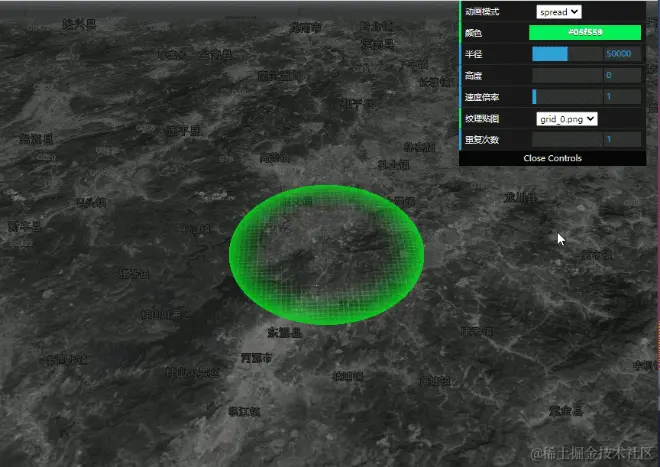Click the 高度 height slider bar

[567, 75]
